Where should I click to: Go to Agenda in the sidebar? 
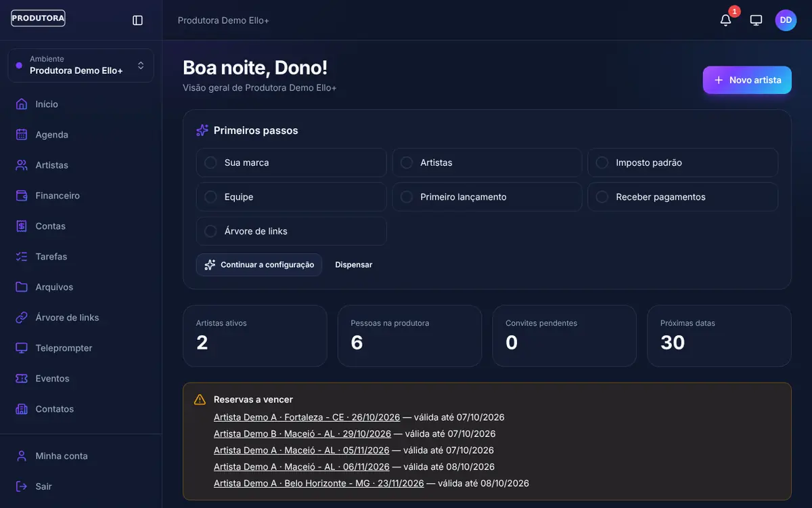click(x=81, y=135)
